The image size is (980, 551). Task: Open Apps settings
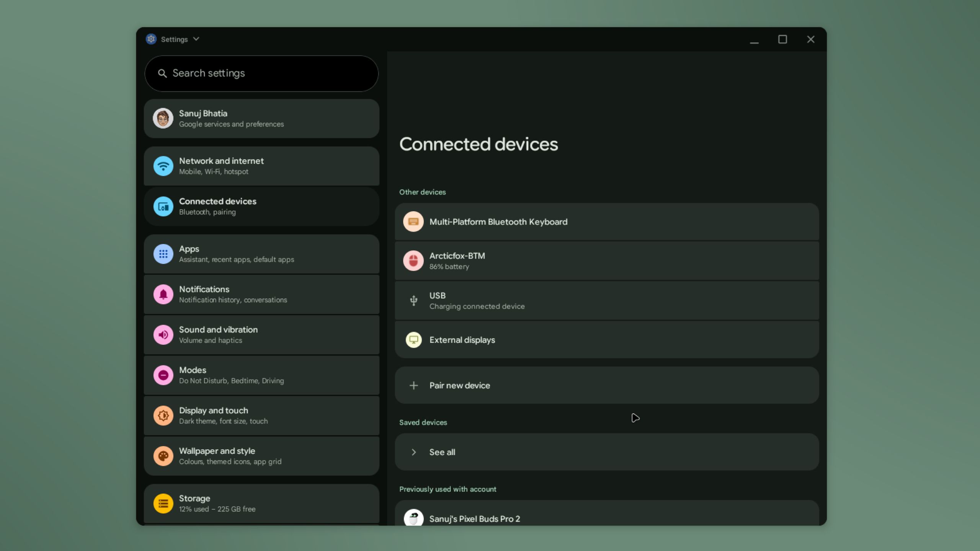[261, 254]
